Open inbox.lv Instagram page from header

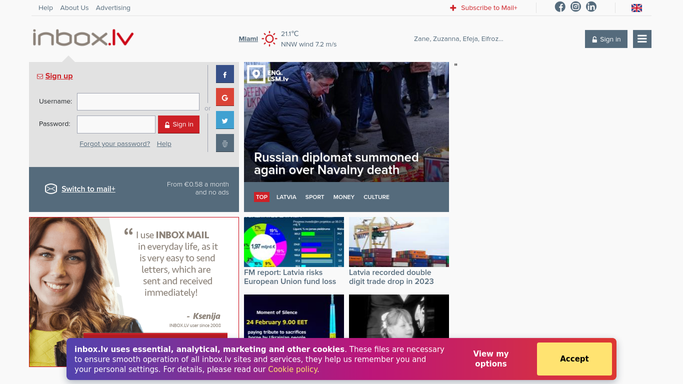click(x=575, y=7)
